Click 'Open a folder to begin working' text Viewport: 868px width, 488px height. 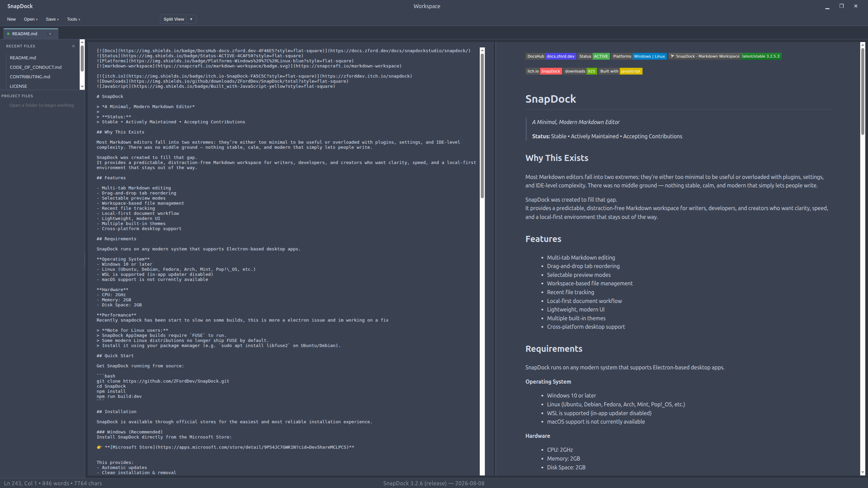[42, 105]
